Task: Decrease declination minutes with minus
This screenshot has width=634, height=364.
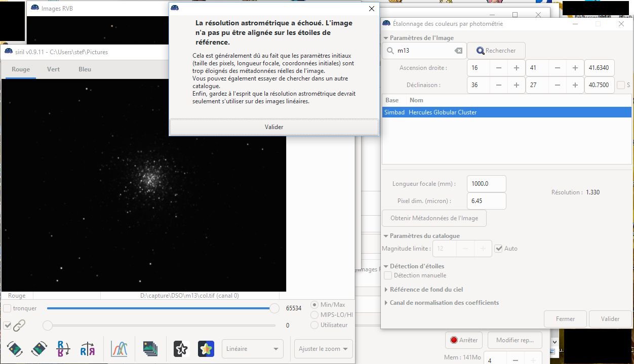Action: (558, 85)
